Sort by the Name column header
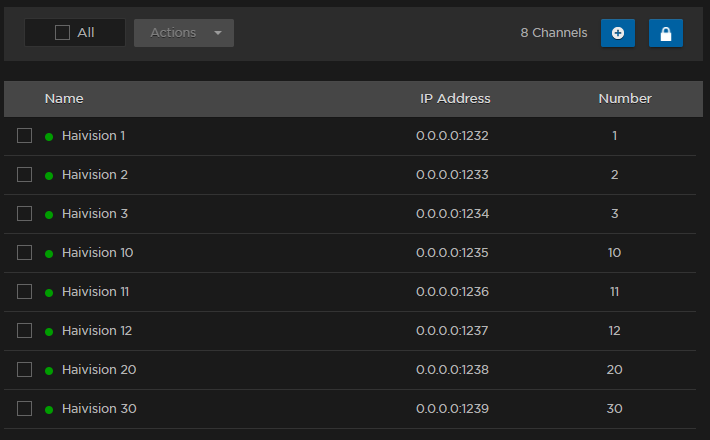The height and width of the screenshot is (440, 710). [x=64, y=99]
